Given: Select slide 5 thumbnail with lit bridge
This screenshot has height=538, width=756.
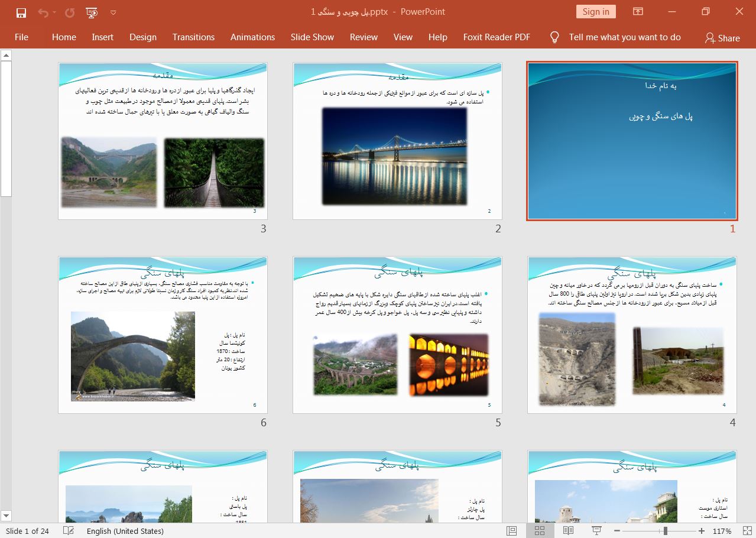Looking at the screenshot, I should coord(397,335).
